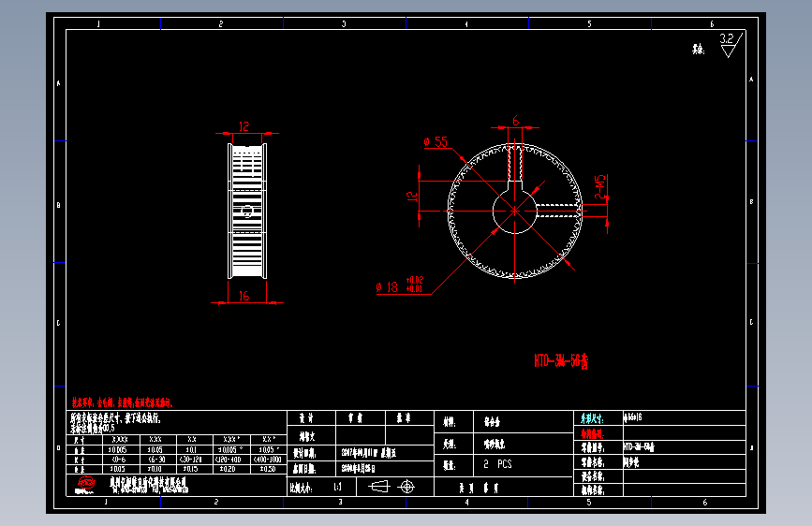Click the keyway width dimension 6

(515, 121)
